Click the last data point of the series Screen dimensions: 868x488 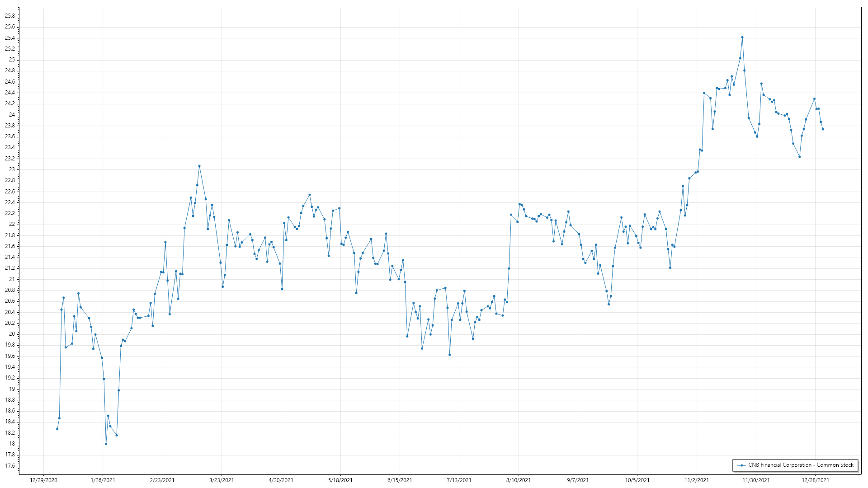pyautogui.click(x=823, y=129)
